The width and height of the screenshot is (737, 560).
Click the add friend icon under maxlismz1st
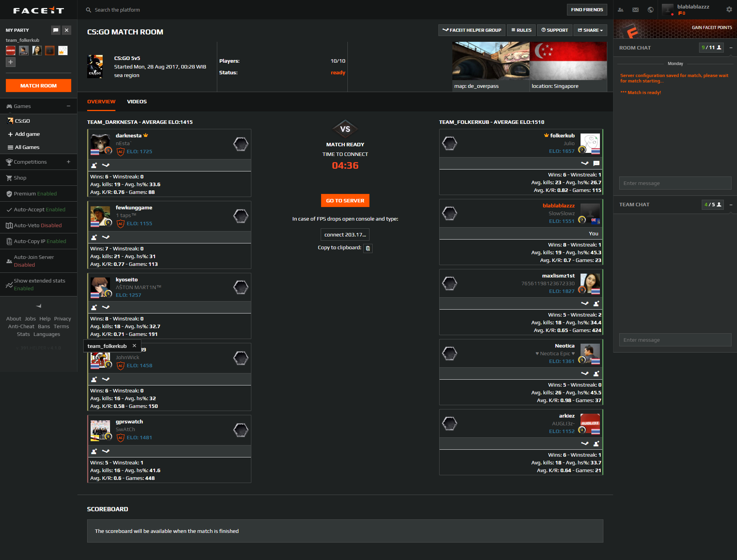(x=596, y=303)
